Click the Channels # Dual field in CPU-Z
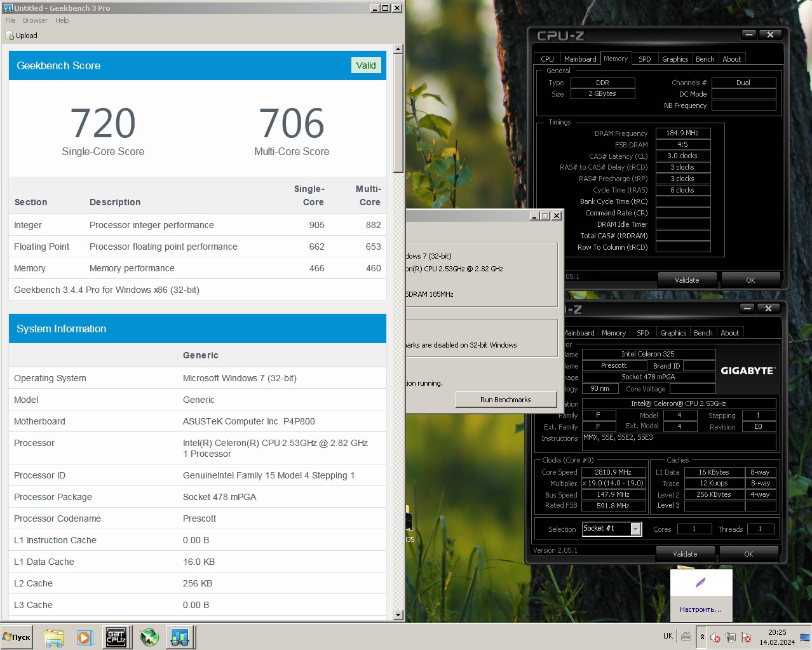 pyautogui.click(x=743, y=83)
